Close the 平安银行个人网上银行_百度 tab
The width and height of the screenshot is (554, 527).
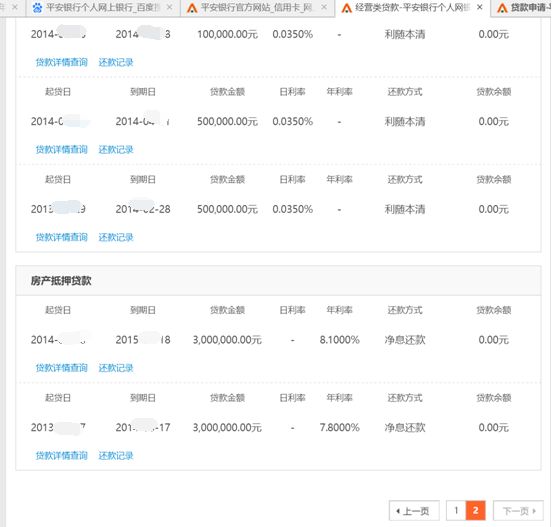tap(170, 7)
